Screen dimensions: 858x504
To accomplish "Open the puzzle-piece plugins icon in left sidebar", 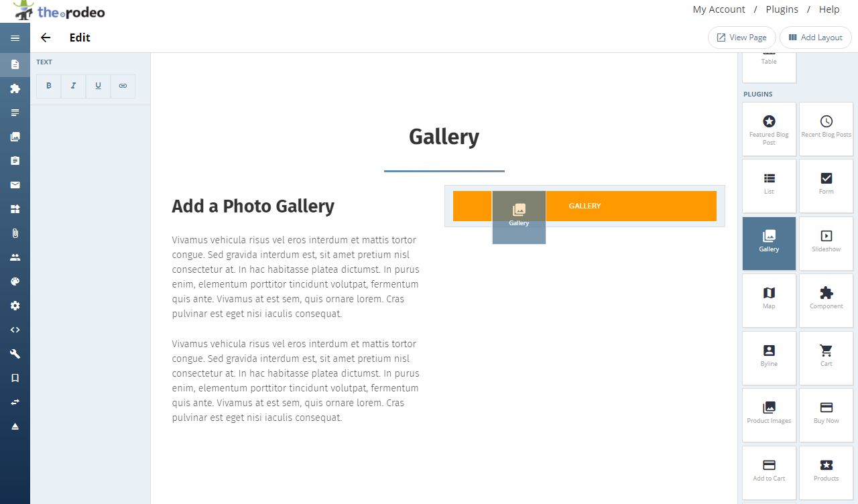I will (x=15, y=88).
